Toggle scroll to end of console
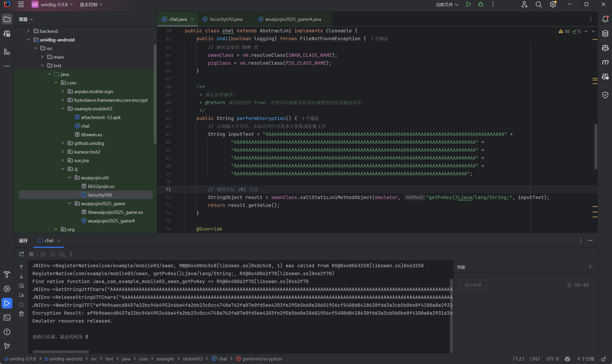612x364 pixels. coord(21,295)
